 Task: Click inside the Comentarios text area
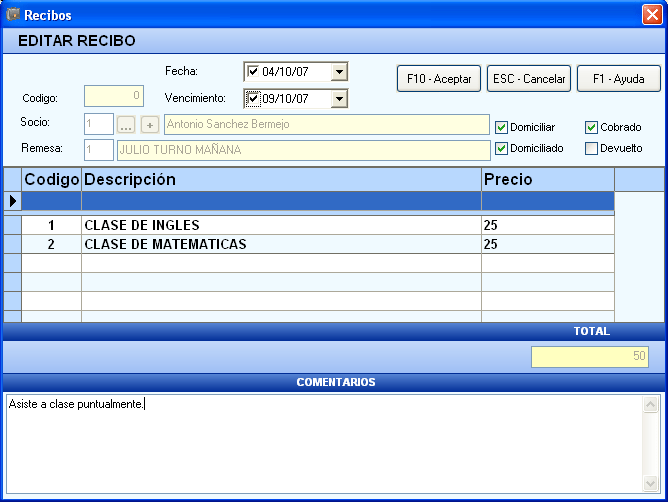[x=324, y=444]
